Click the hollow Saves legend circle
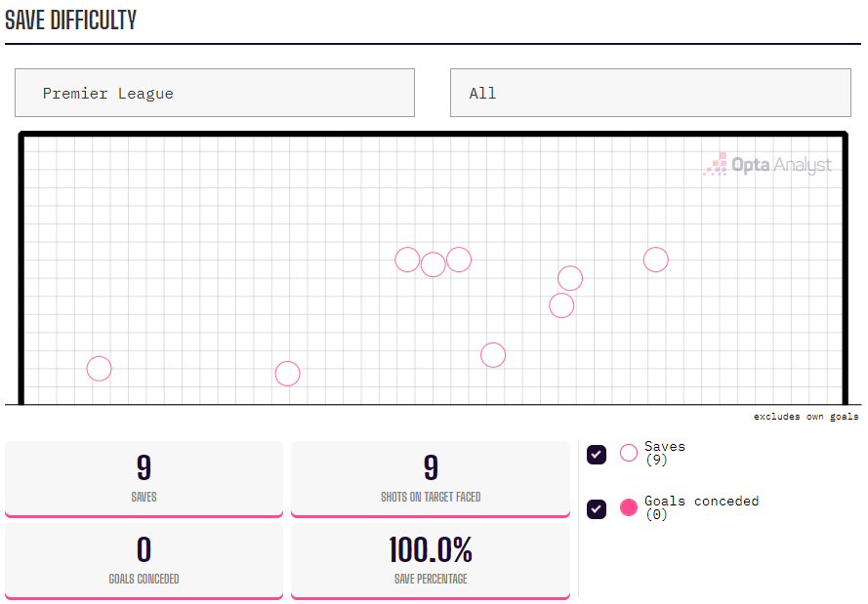868x604 pixels. tap(629, 453)
